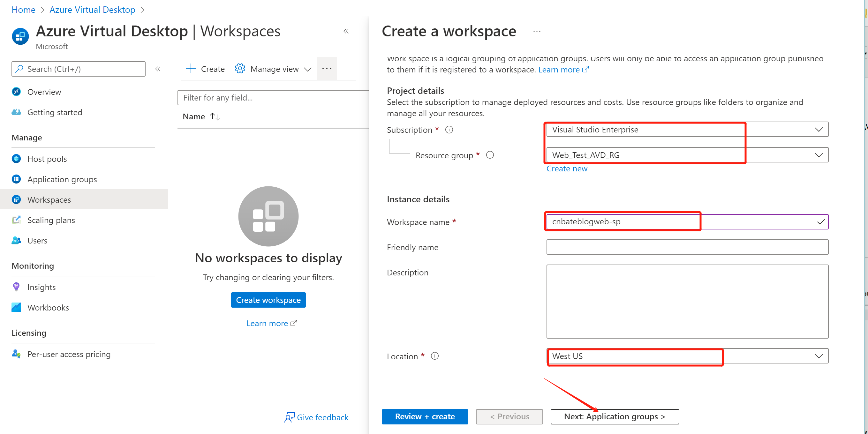Screen dimensions: 868x434
Task: Select Scaling plans menu item
Action: [51, 220]
